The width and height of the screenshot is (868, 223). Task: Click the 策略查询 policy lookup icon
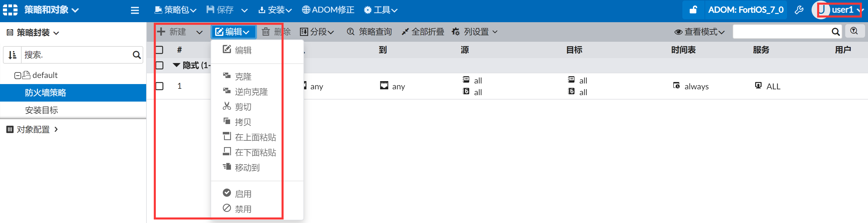(351, 32)
